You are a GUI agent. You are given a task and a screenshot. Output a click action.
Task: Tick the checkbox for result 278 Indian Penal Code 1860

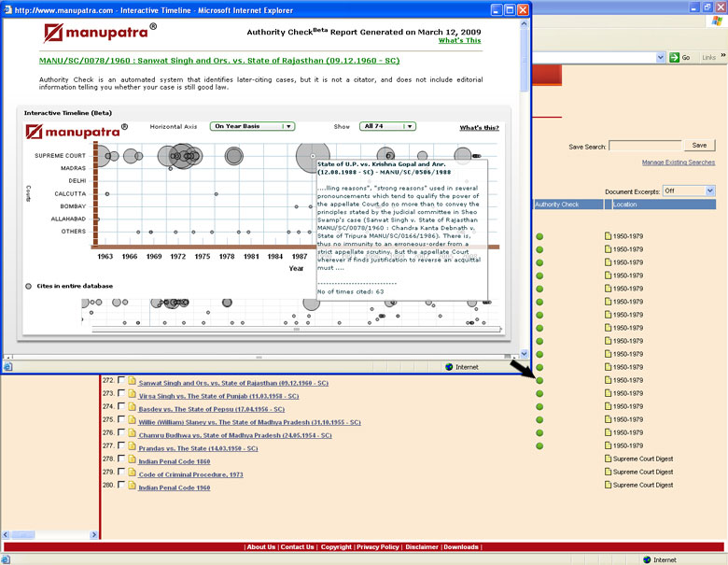coord(121,459)
